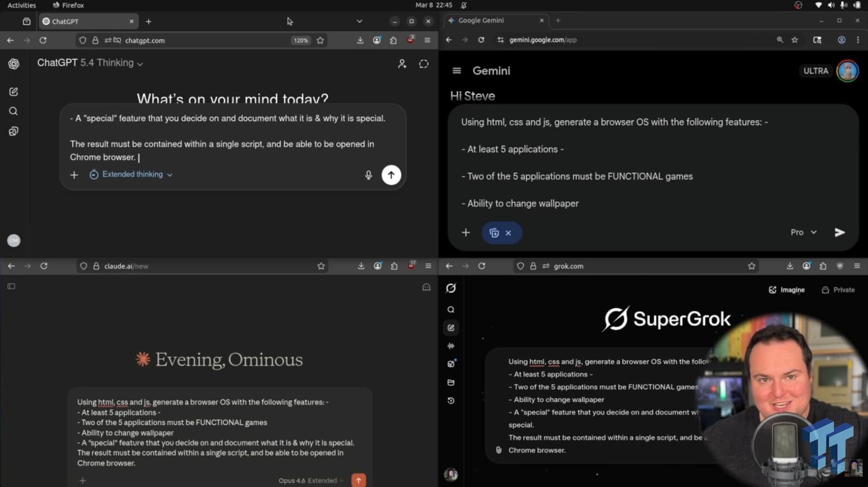
Task: Click the Grok attach paperclip icon
Action: pyautogui.click(x=499, y=450)
